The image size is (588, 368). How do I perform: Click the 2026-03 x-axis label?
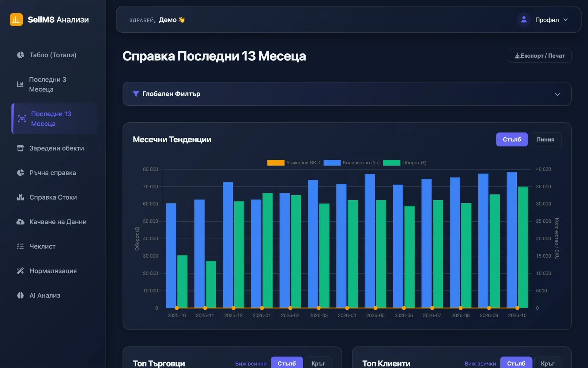(x=318, y=315)
